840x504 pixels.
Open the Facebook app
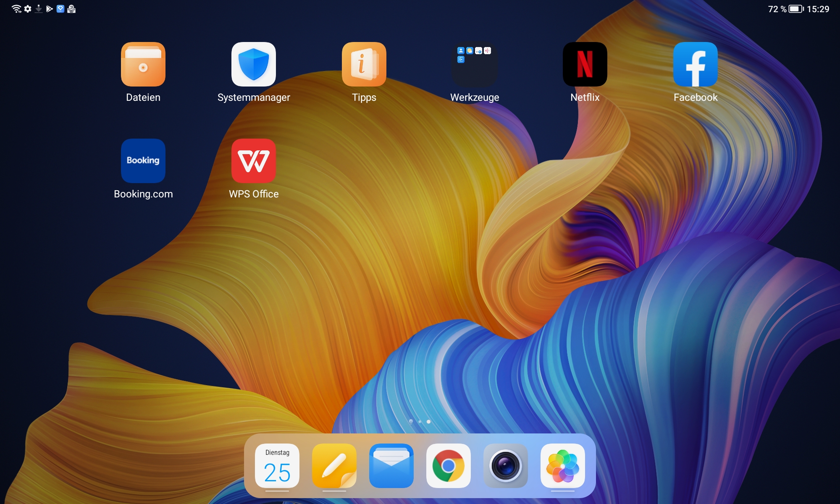tap(696, 64)
